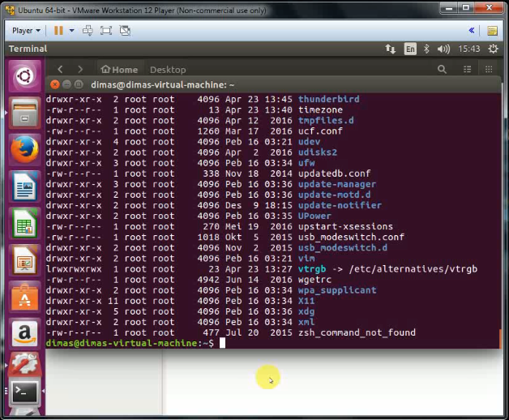
Task: Click the tmpfiles.d directory entry
Action: pyautogui.click(x=326, y=121)
